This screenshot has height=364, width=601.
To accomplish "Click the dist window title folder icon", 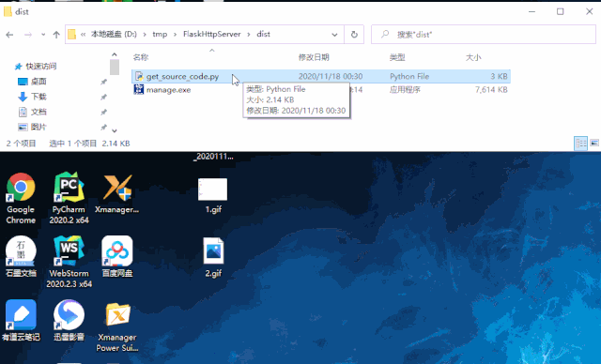I will point(8,11).
